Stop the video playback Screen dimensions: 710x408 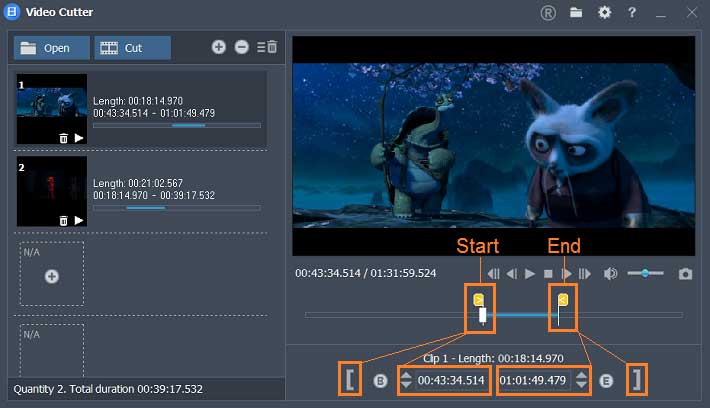point(548,274)
